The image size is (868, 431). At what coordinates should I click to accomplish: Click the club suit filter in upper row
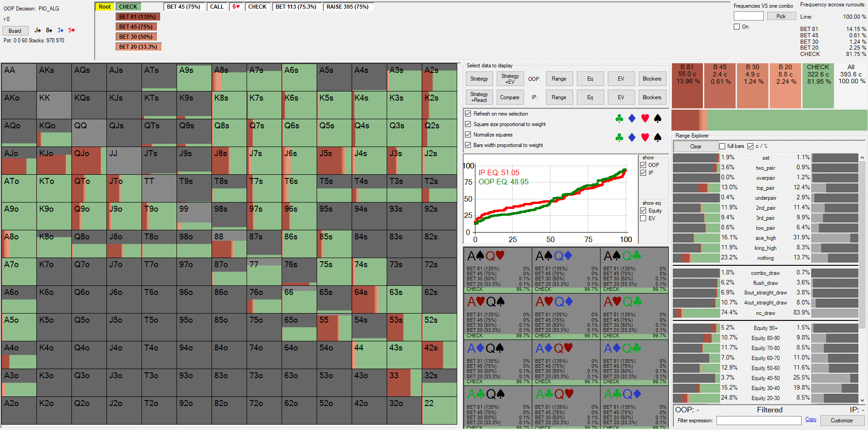(x=619, y=118)
